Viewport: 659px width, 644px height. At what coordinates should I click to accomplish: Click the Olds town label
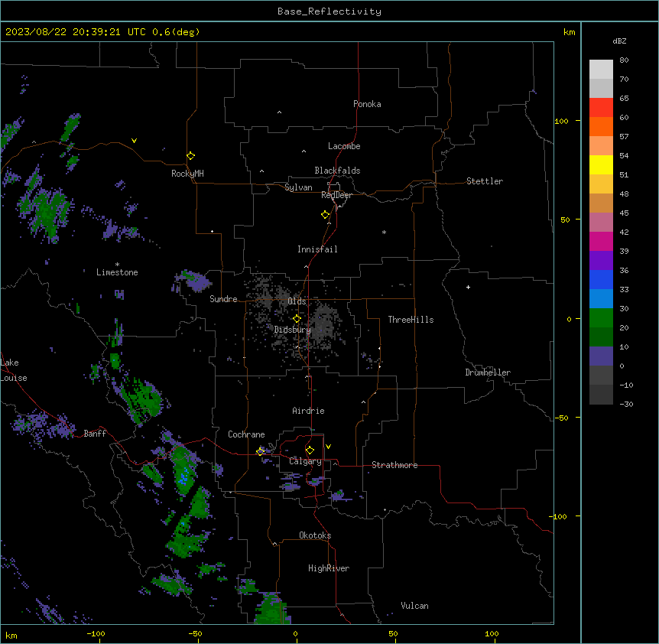pos(297,301)
